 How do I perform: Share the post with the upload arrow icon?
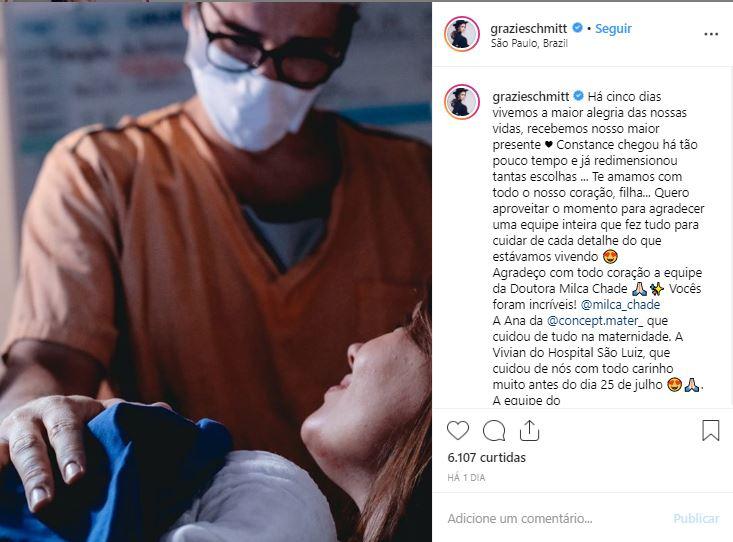[x=529, y=430]
